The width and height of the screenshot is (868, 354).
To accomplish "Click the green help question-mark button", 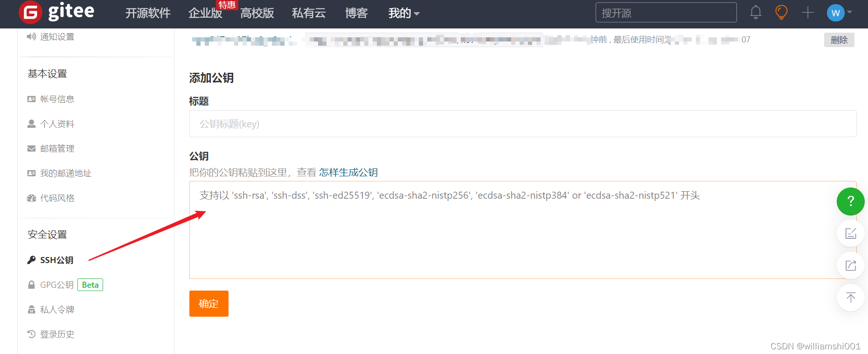I will 850,201.
